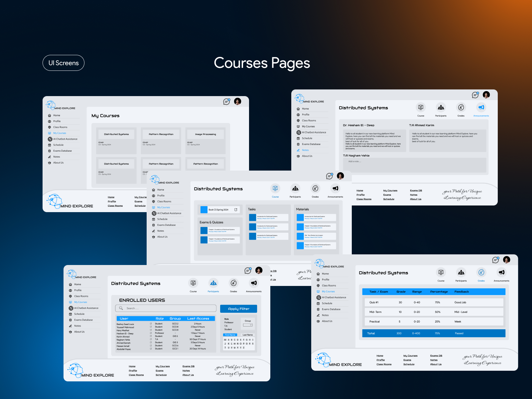The width and height of the screenshot is (532, 399).
Task: Click highlighted Announcements megaphone icon
Action: click(481, 107)
